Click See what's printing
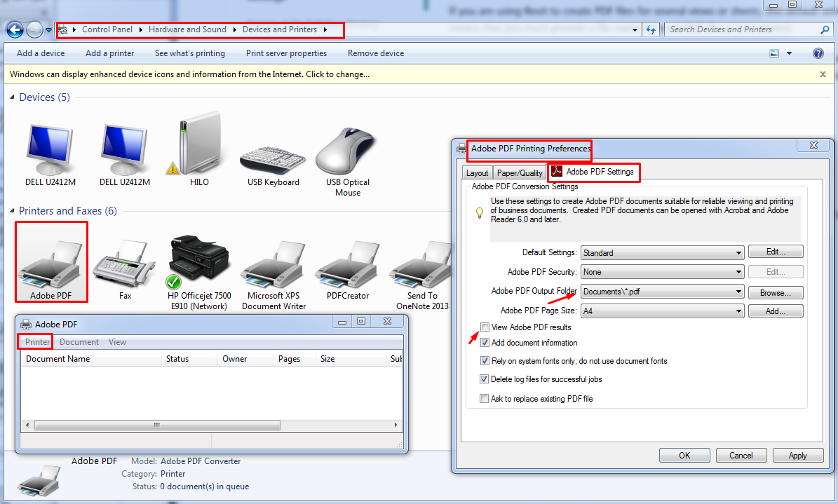Image resolution: width=838 pixels, height=504 pixels. click(x=190, y=53)
